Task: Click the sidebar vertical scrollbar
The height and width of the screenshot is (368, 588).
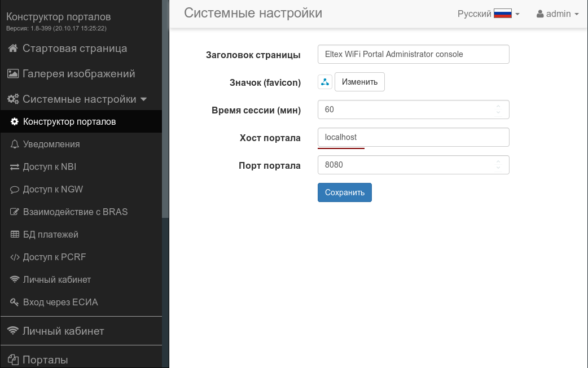Action: tap(165, 113)
